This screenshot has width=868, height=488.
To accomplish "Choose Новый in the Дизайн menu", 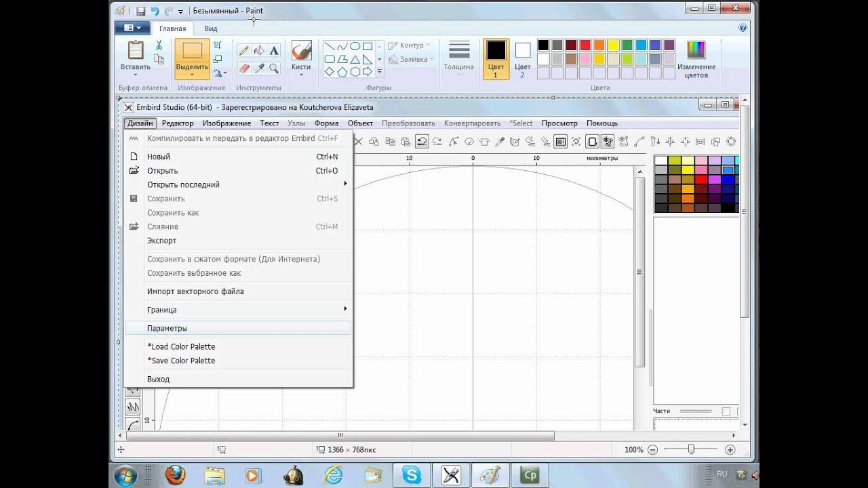I will tap(239, 157).
